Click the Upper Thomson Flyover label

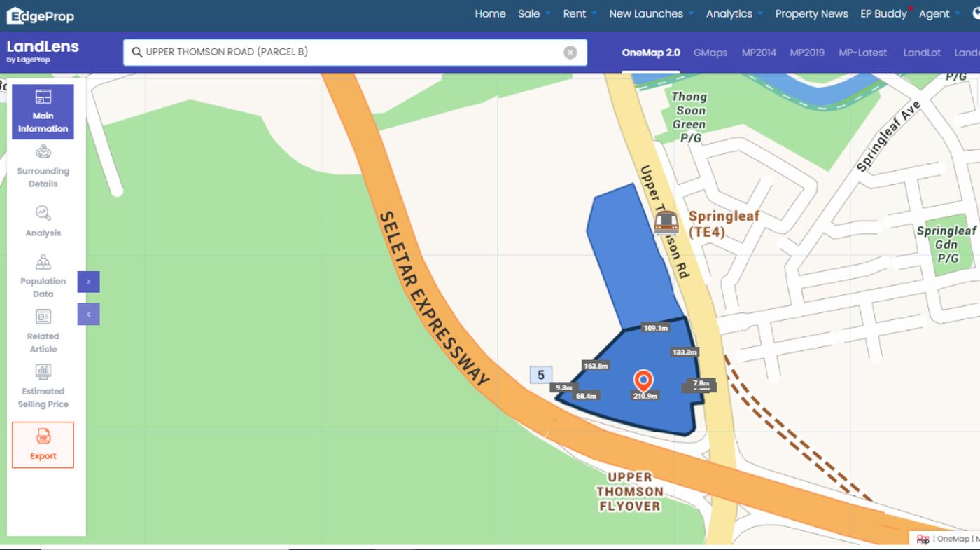point(629,491)
